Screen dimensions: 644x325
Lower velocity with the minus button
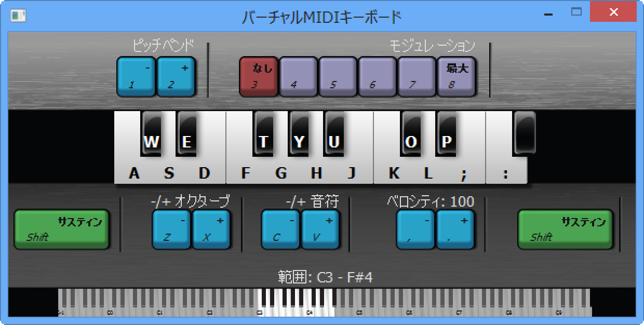click(416, 229)
